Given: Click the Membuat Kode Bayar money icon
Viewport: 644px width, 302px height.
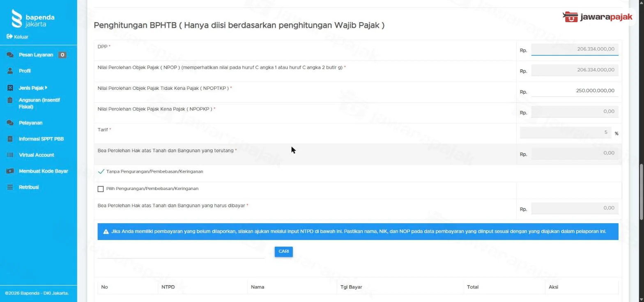Looking at the screenshot, I should click(x=10, y=171).
